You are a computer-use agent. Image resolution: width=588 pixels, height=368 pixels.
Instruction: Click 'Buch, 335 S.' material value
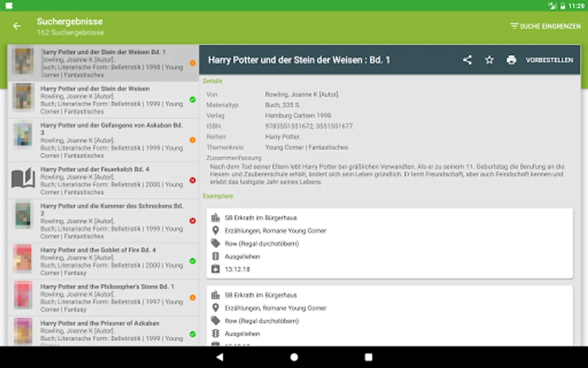pos(283,105)
